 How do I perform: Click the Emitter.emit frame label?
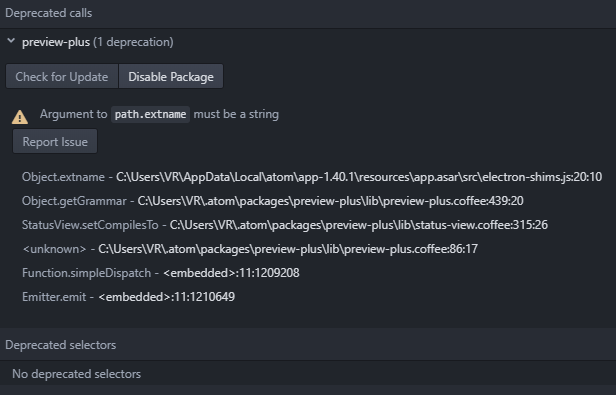54,297
